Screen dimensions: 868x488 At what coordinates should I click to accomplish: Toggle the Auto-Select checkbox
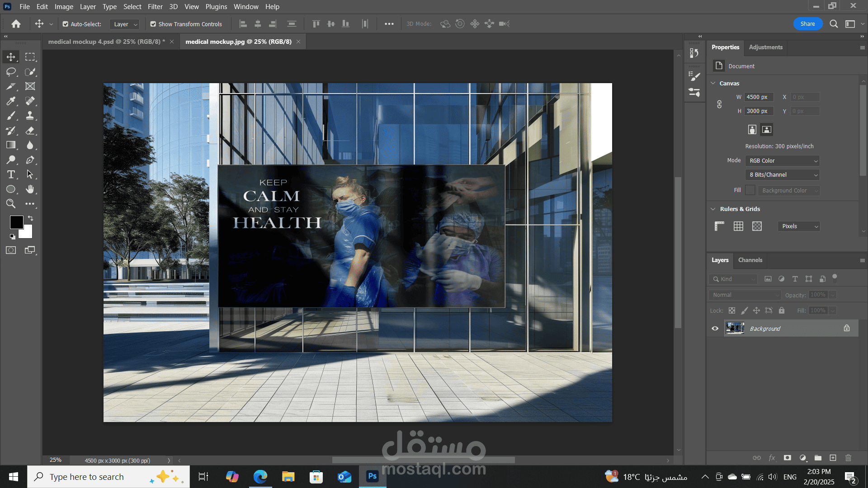66,24
